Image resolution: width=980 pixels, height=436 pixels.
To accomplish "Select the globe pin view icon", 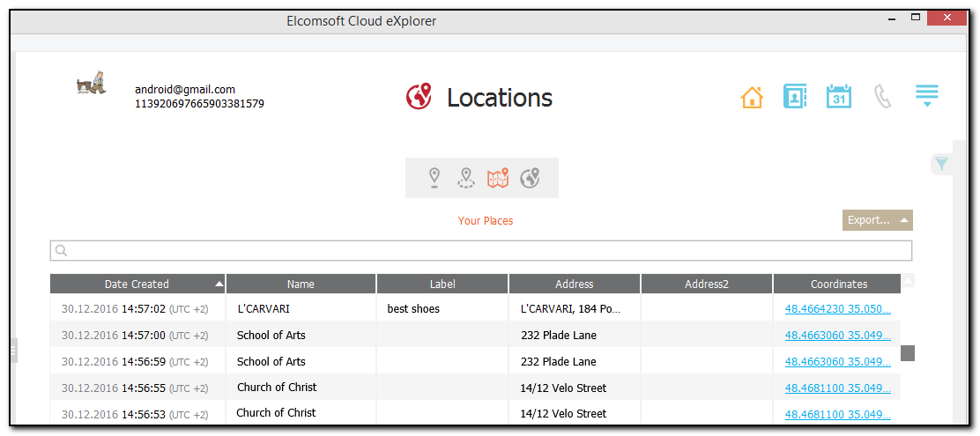I will point(530,178).
